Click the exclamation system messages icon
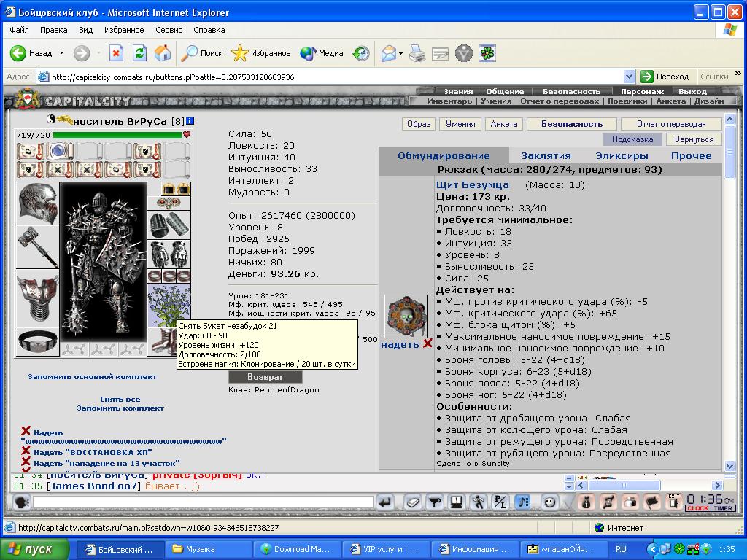The width and height of the screenshot is (747, 560). point(457,502)
